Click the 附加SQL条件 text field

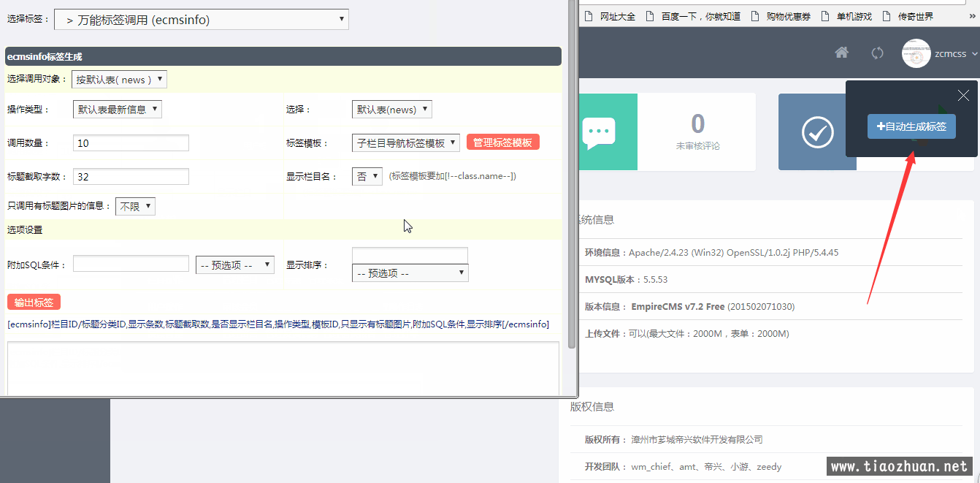click(131, 264)
